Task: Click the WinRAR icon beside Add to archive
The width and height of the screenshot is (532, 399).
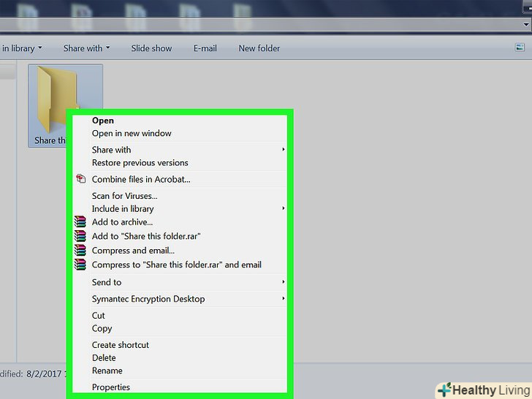Action: [80, 222]
